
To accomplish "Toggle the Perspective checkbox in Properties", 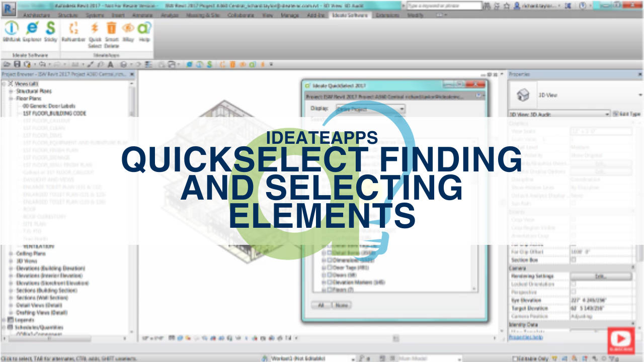I will click(x=573, y=292).
